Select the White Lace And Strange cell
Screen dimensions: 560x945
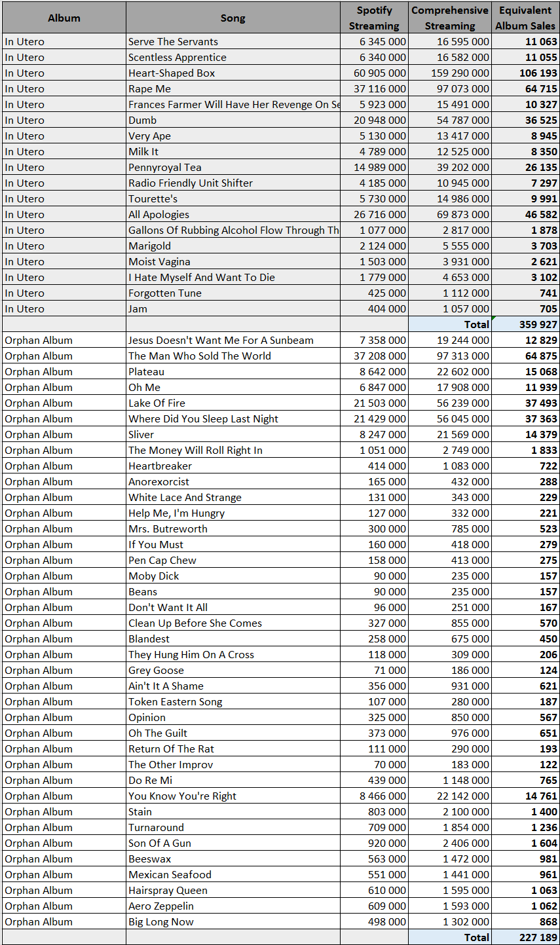(233, 497)
